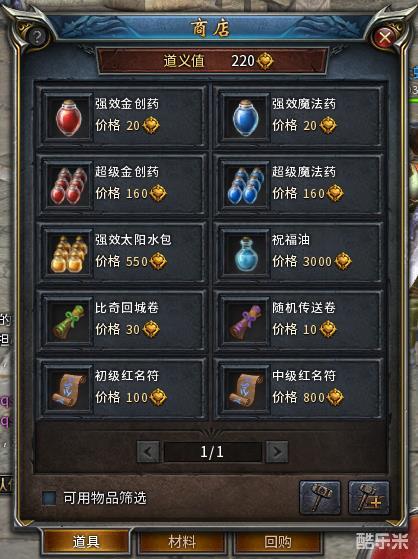
Task: Choose the 强效太阳水包 yellow potion icon
Action: 68,254
